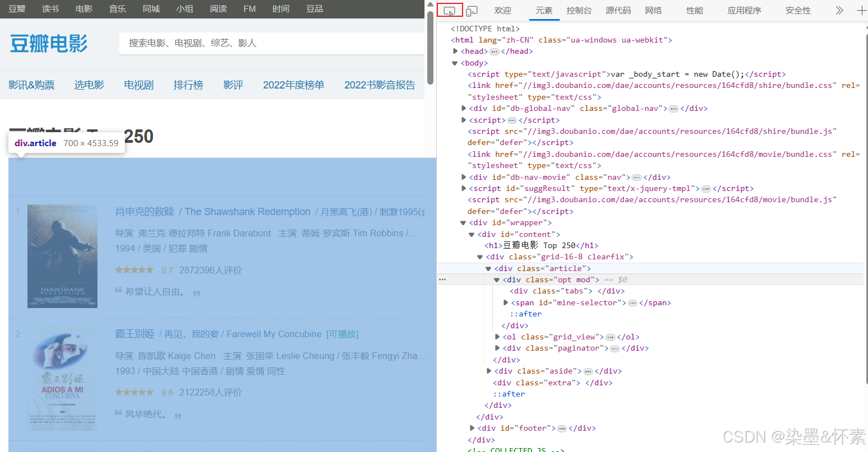Open the 源代码 tab
This screenshot has width=868, height=452.
click(x=618, y=10)
